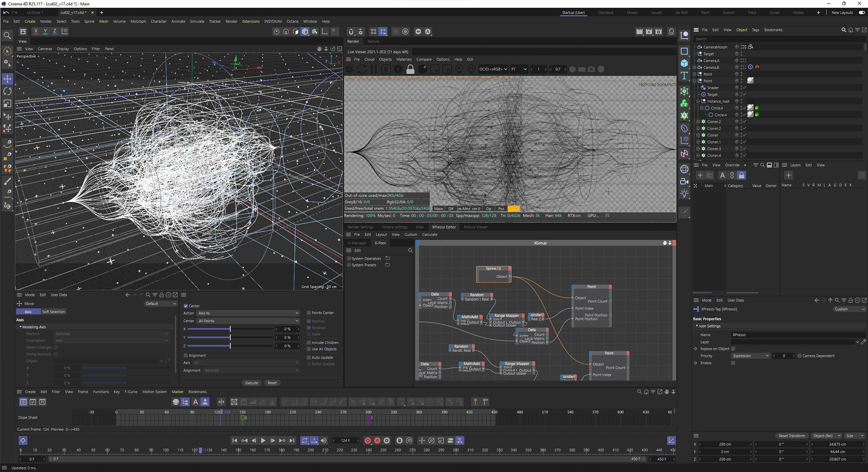Image resolution: width=868 pixels, height=472 pixels.
Task: Adjust the Y axis center slider
Action: click(231, 338)
